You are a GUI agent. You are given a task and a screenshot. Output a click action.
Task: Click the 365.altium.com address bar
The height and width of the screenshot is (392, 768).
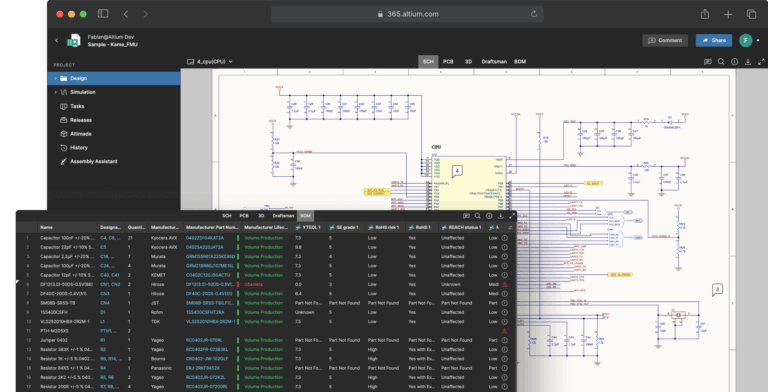point(407,14)
